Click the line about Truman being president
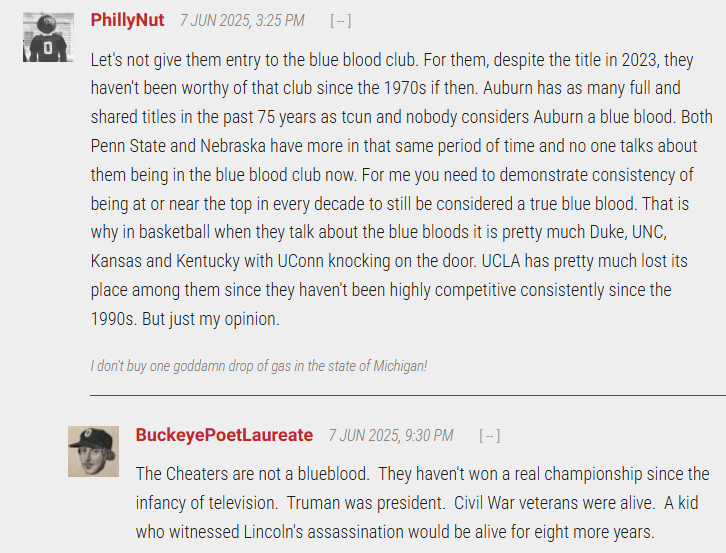 point(417,503)
